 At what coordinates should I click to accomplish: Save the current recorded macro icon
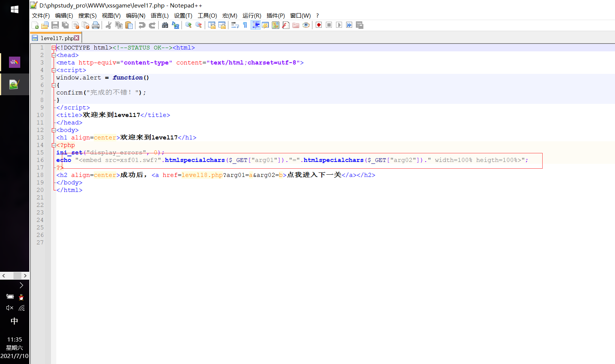[360, 25]
